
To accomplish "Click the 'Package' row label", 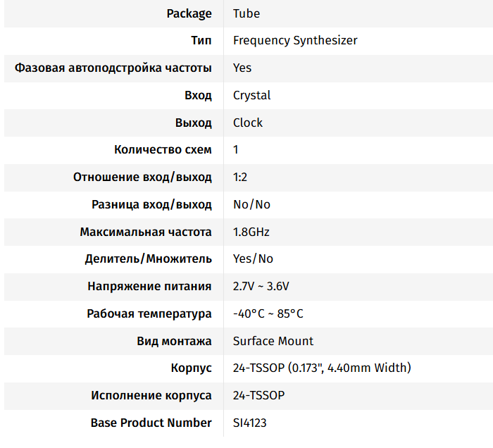I will point(189,13).
